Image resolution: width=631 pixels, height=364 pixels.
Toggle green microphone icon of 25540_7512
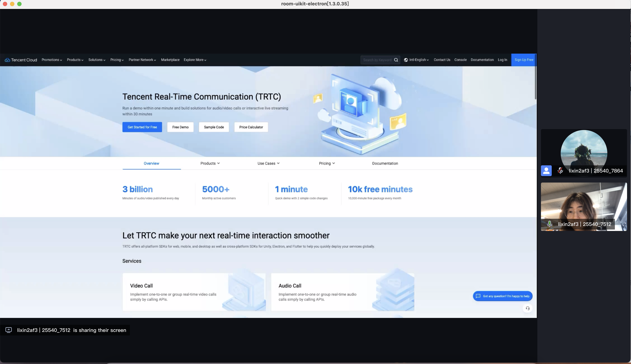pyautogui.click(x=550, y=224)
